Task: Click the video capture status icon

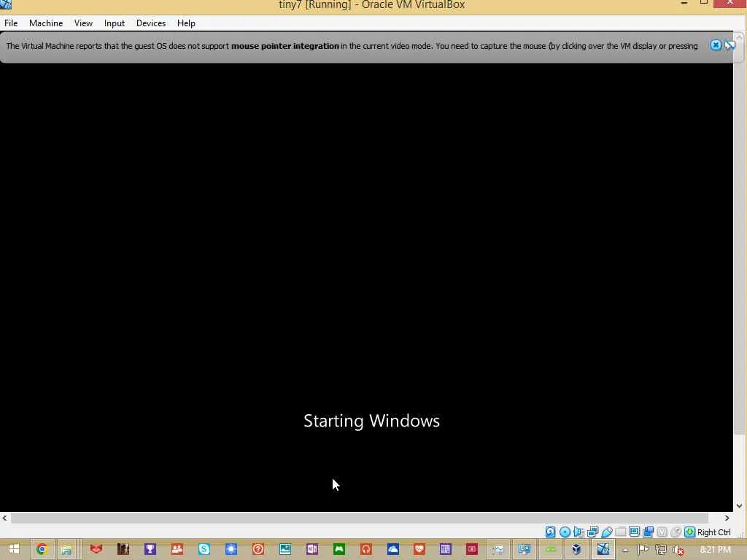Action: click(x=648, y=532)
